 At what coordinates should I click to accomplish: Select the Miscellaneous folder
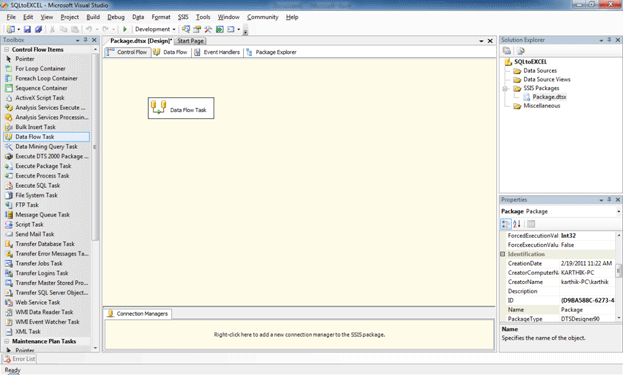542,106
